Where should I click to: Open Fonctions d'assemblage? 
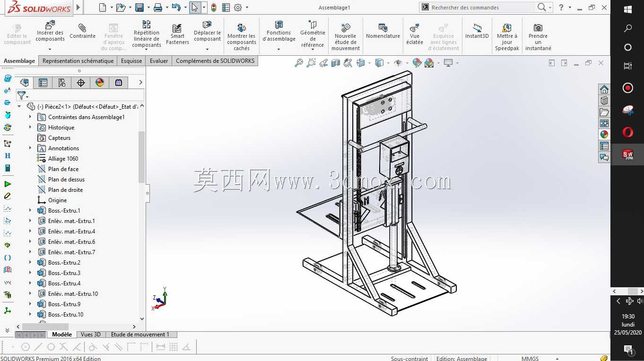tap(279, 35)
